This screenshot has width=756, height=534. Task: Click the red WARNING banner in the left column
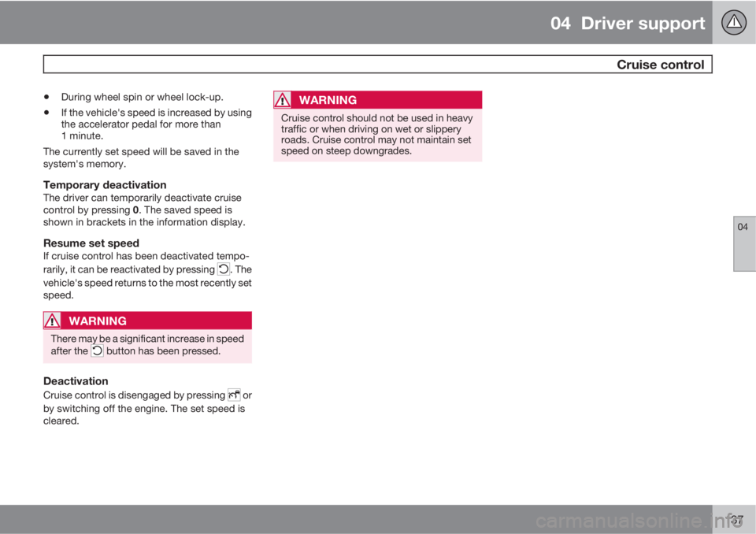tap(147, 321)
